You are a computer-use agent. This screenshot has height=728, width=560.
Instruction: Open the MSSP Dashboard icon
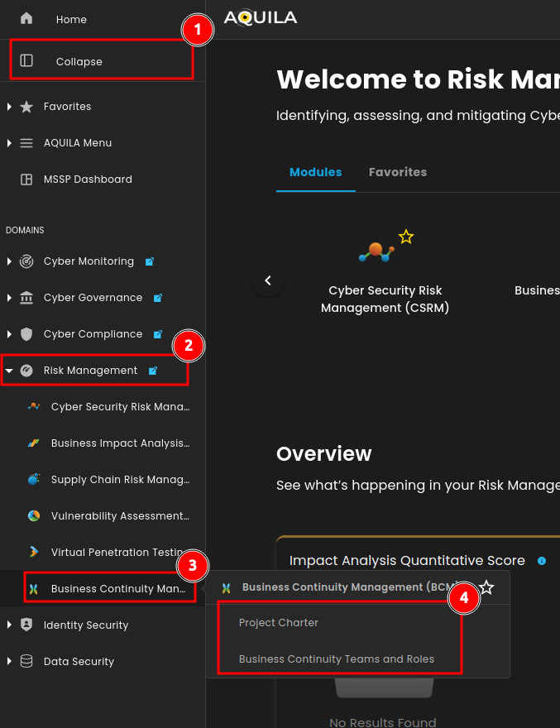coord(26,180)
